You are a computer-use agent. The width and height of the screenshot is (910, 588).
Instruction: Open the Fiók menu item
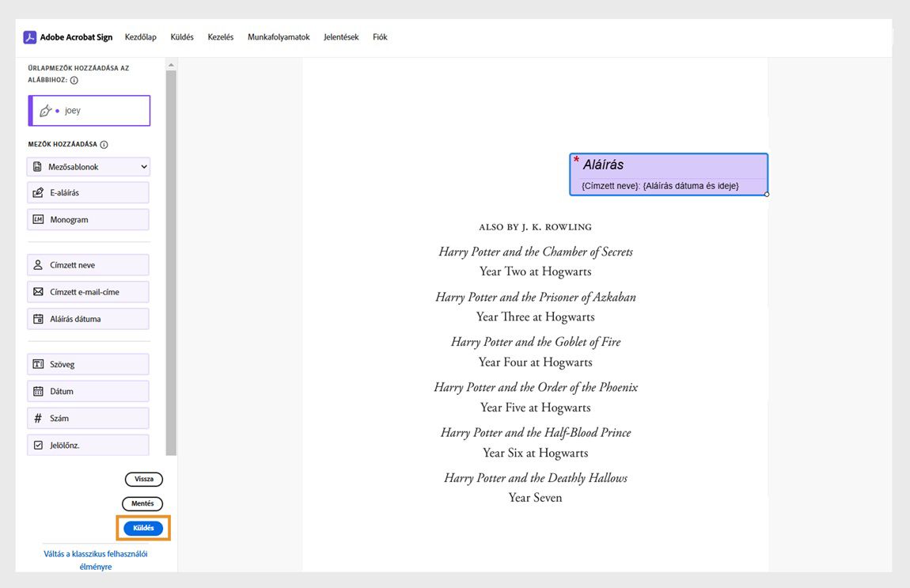(x=380, y=37)
